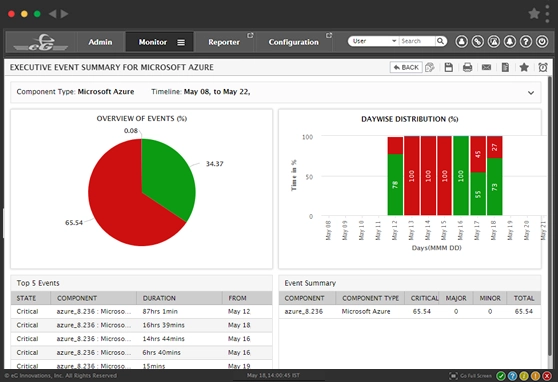Viewport: 558px width, 382px height.
Task: Switch to the Configuration tab
Action: tap(294, 42)
